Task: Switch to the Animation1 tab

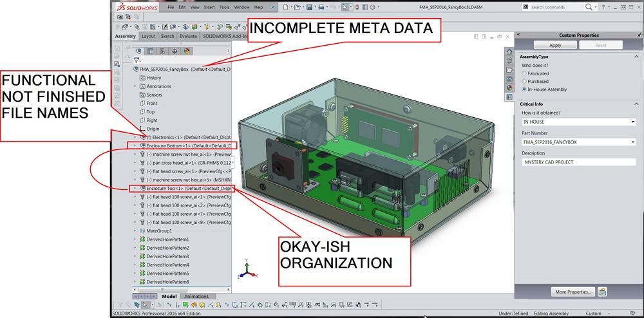Action: (196, 296)
